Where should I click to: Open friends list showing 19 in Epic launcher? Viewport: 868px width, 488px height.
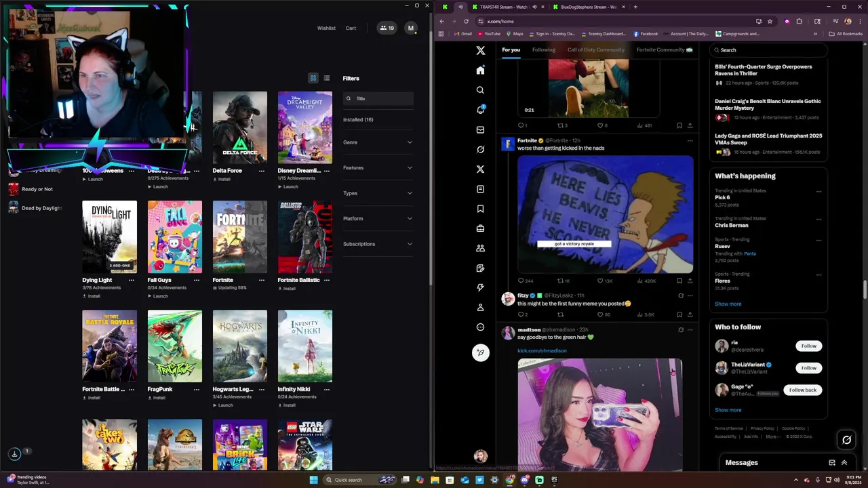387,28
